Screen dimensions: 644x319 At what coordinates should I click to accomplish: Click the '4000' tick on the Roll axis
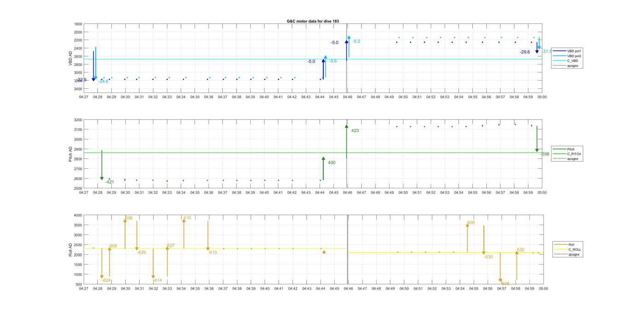pyautogui.click(x=78, y=215)
